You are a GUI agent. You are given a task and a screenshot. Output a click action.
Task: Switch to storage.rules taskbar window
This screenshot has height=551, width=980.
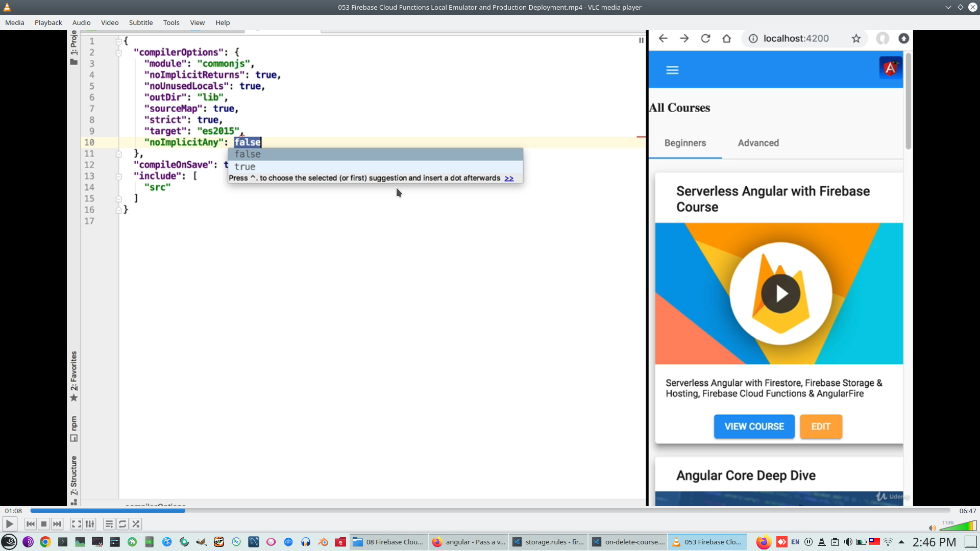(x=548, y=542)
